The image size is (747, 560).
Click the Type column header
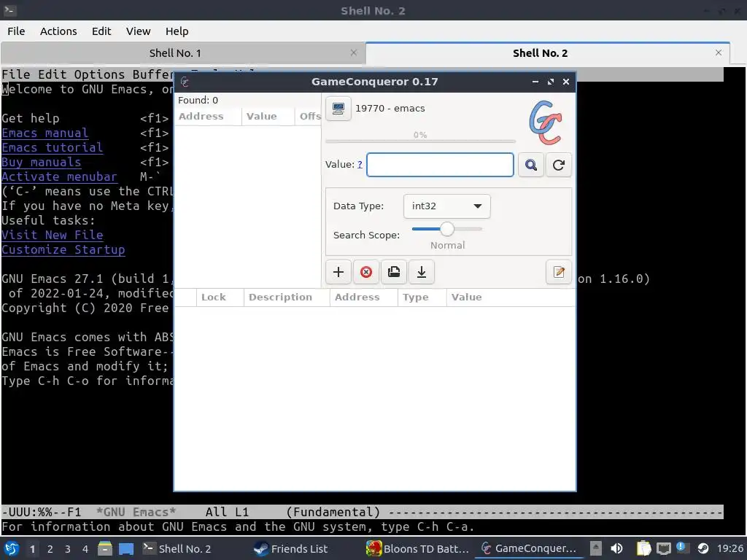point(422,297)
